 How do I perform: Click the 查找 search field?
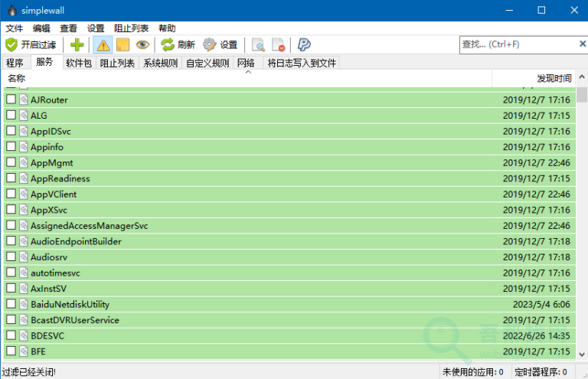[517, 44]
